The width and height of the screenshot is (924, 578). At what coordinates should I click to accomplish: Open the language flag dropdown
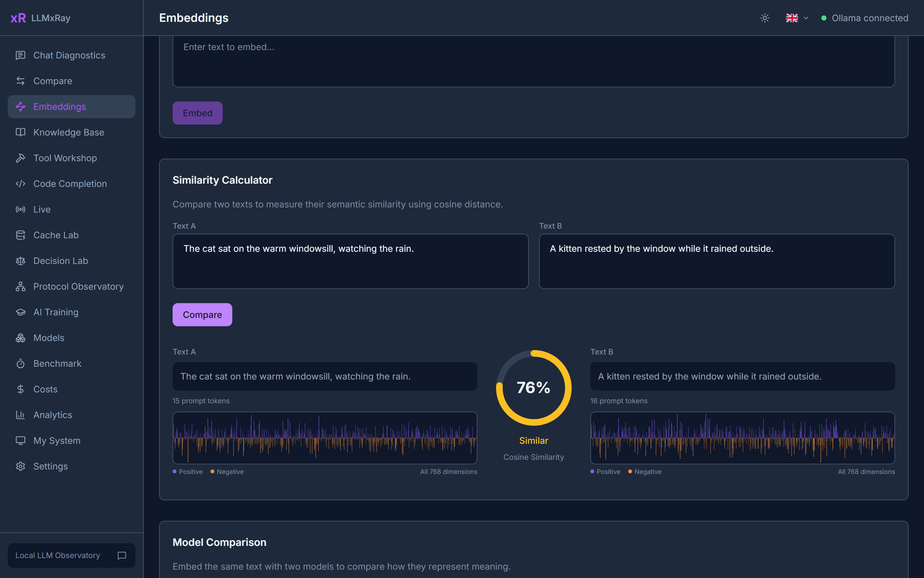[x=797, y=18]
